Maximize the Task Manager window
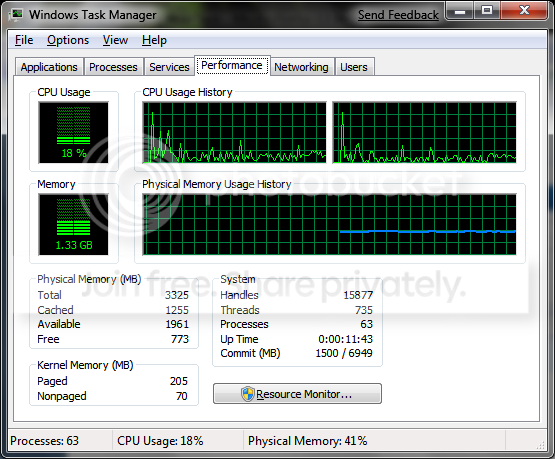This screenshot has height=459, width=555. pos(487,11)
